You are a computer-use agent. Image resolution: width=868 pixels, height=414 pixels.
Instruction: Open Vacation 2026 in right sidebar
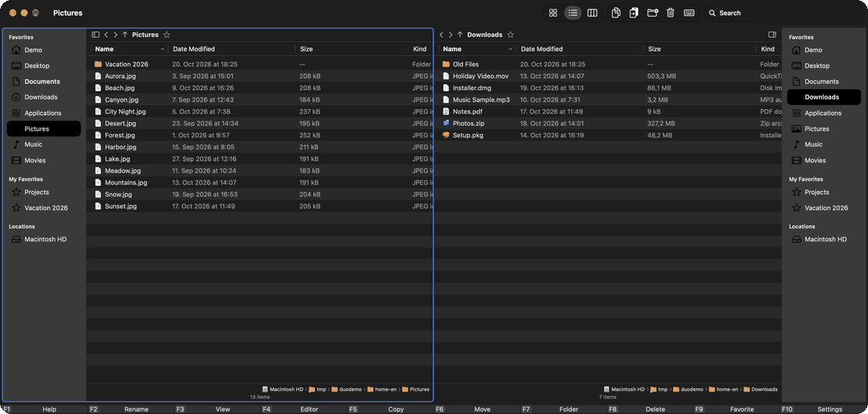click(825, 208)
